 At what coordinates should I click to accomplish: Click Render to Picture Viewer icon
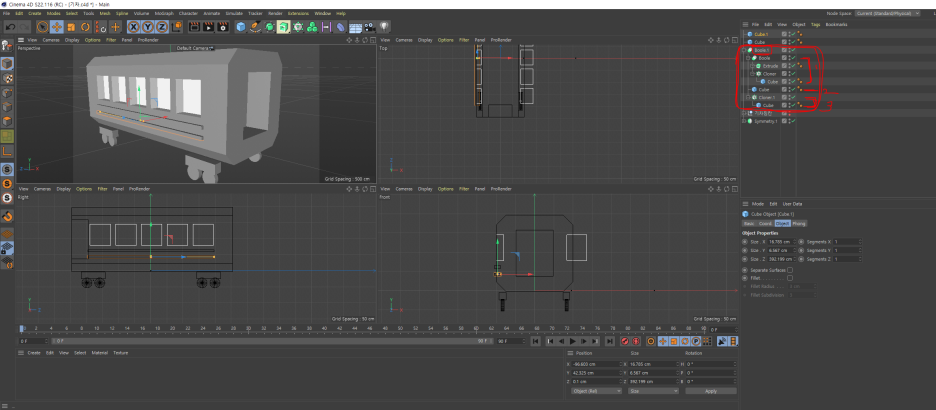pos(208,27)
